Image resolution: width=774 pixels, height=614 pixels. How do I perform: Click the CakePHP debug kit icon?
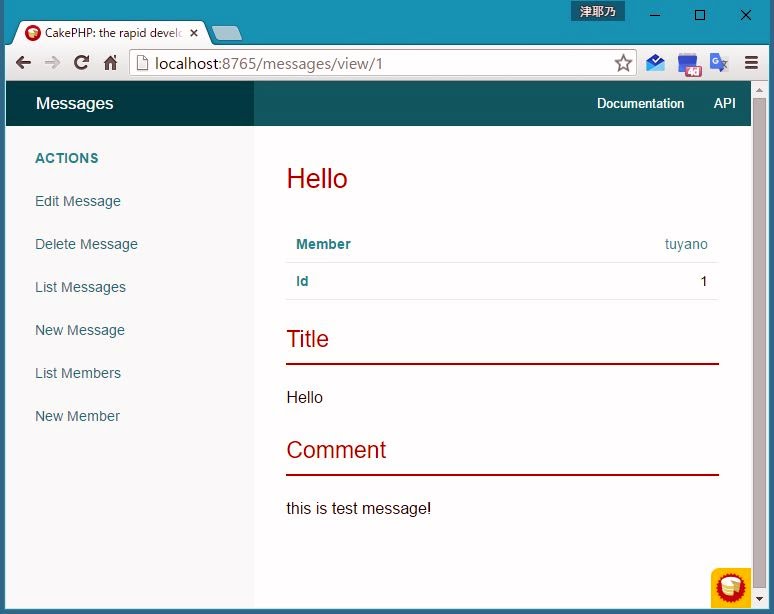click(731, 587)
